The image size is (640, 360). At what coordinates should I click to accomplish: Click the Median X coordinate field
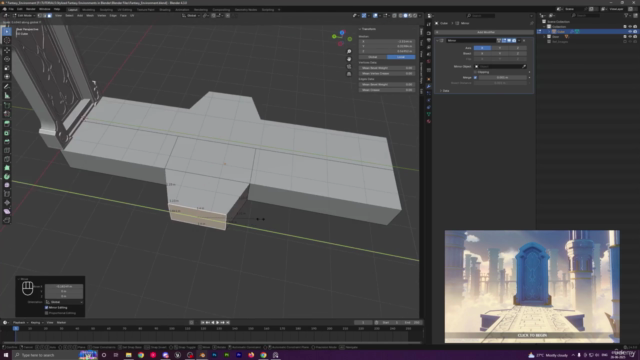pos(387,41)
